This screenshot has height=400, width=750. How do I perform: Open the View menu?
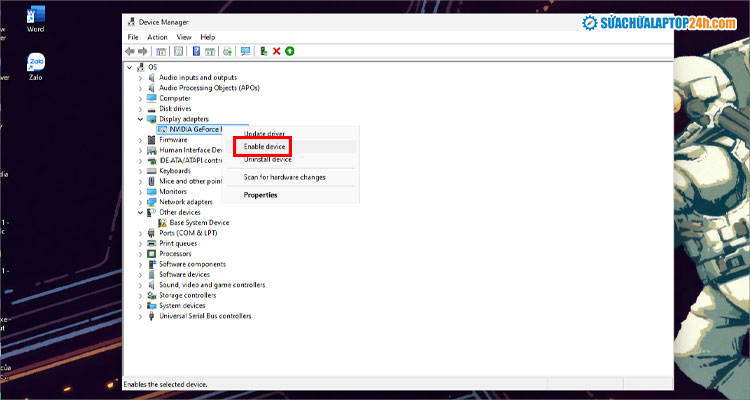(183, 37)
